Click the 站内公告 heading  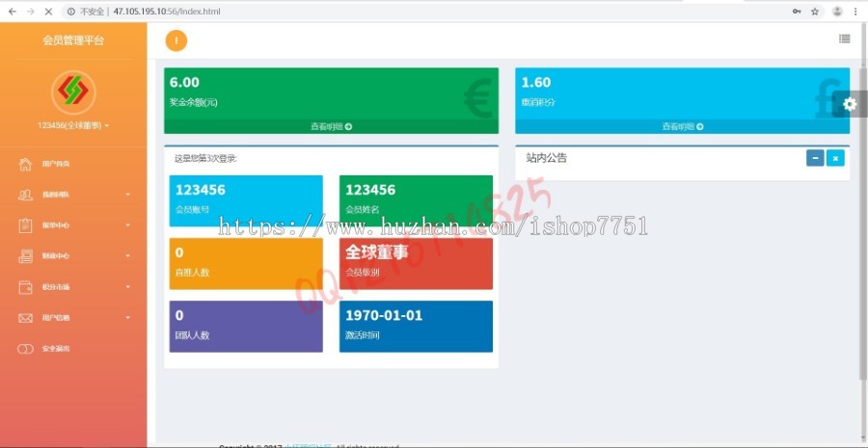(547, 158)
